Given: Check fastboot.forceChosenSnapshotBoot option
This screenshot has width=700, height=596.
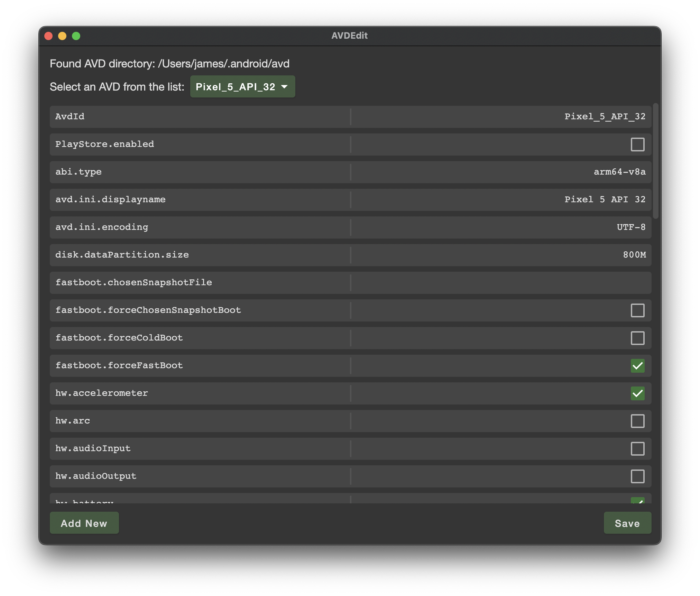Looking at the screenshot, I should pos(637,310).
